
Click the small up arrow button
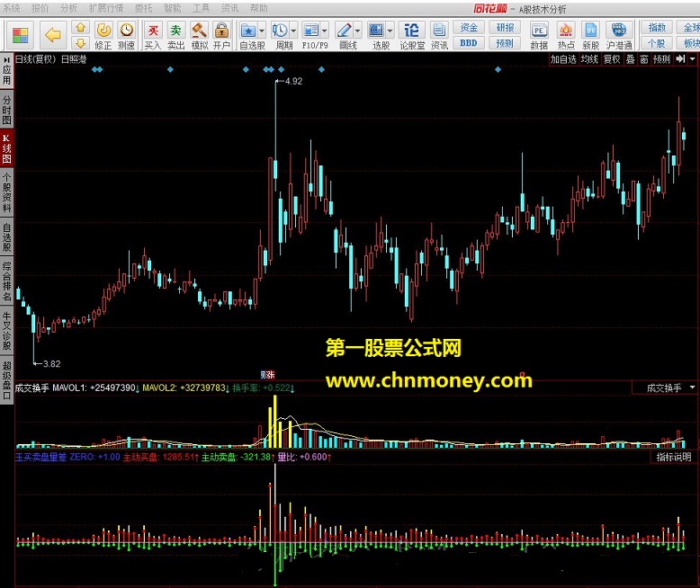[x=80, y=28]
